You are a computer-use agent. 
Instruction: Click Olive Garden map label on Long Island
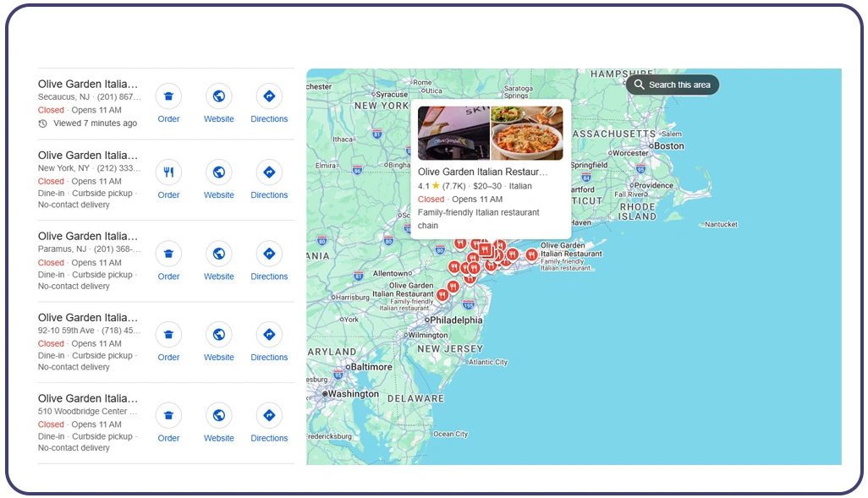(571, 249)
